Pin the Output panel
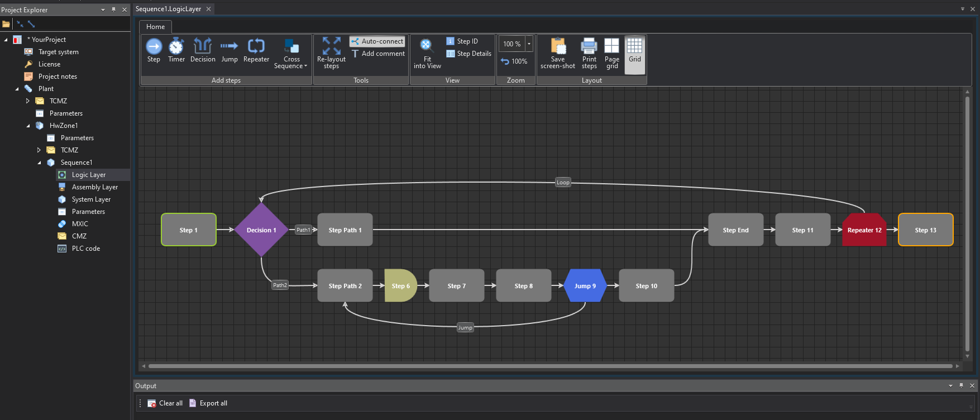The height and width of the screenshot is (420, 980). coord(961,385)
